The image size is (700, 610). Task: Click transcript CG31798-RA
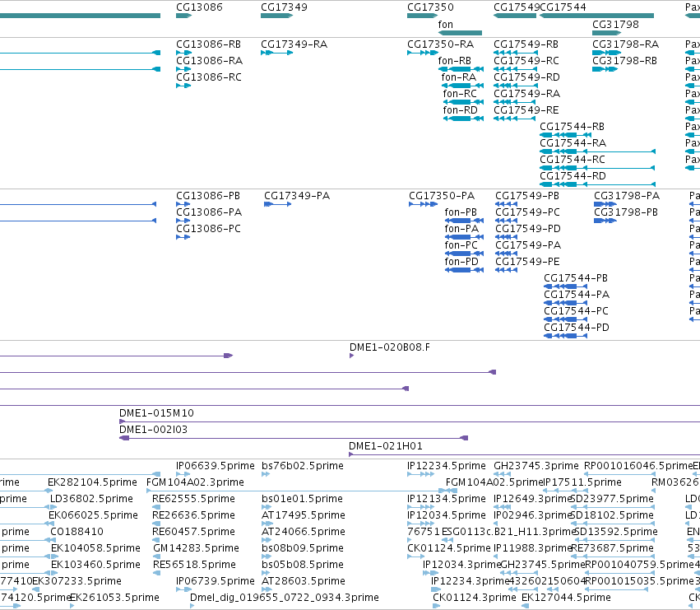[x=625, y=44]
